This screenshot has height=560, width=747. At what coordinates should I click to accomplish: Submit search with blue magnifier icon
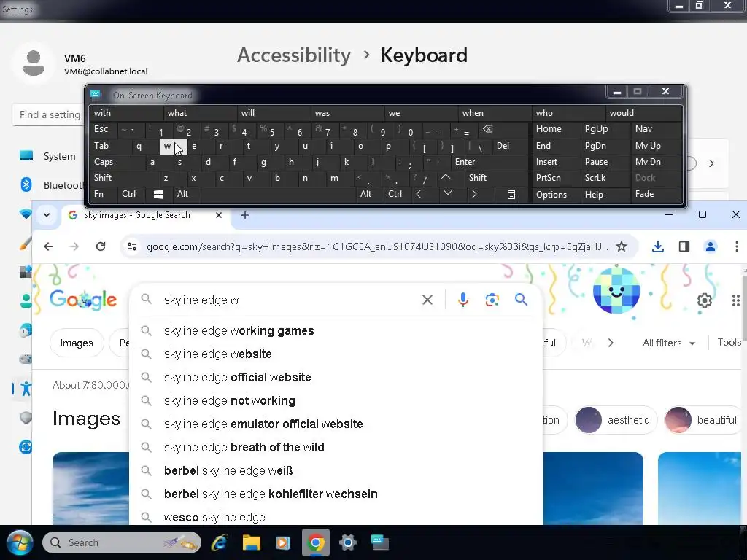coord(521,300)
